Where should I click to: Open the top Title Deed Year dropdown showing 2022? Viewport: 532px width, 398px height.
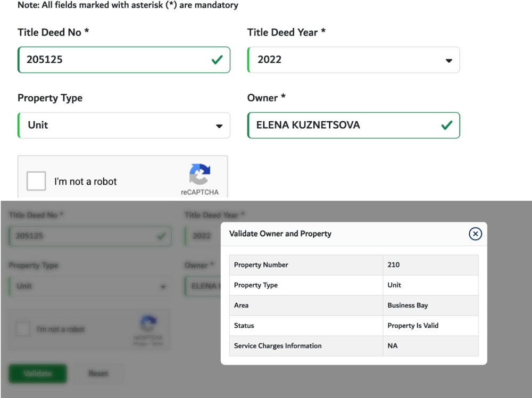tap(353, 60)
